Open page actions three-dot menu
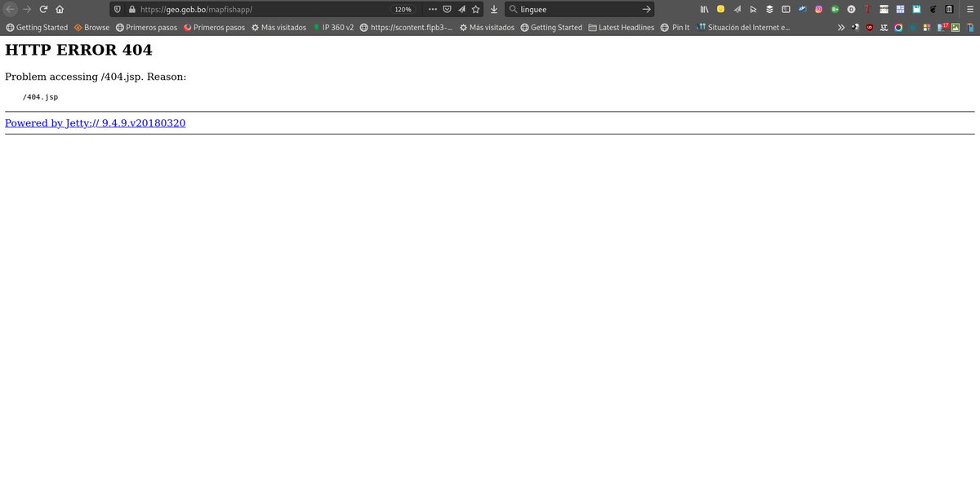The width and height of the screenshot is (980, 483). pos(433,9)
